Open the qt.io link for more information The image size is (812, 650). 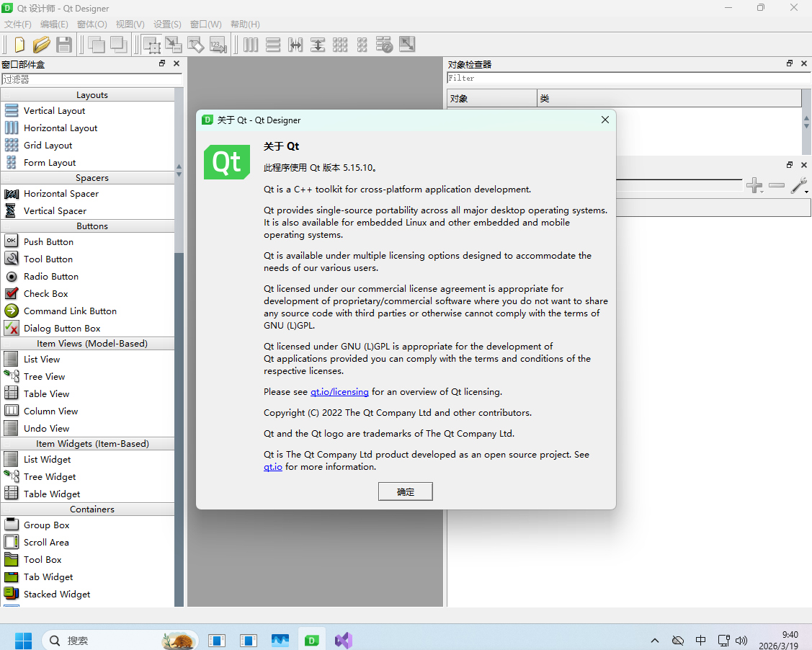pos(273,467)
